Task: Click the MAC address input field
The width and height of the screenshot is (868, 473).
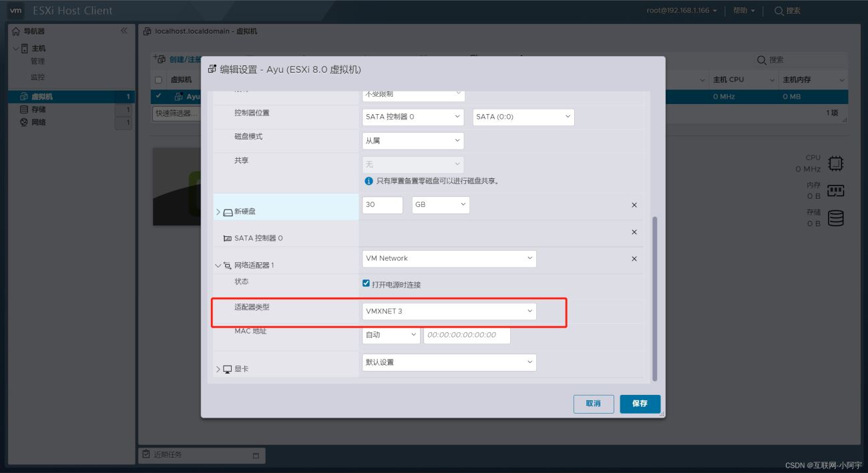Action: tap(467, 335)
